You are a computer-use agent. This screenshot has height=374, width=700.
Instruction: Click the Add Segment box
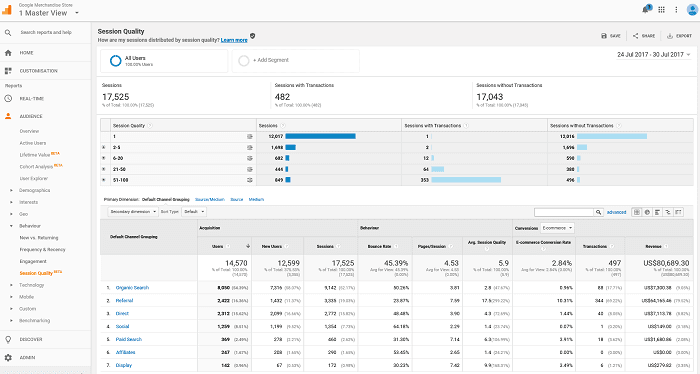pyautogui.click(x=296, y=61)
